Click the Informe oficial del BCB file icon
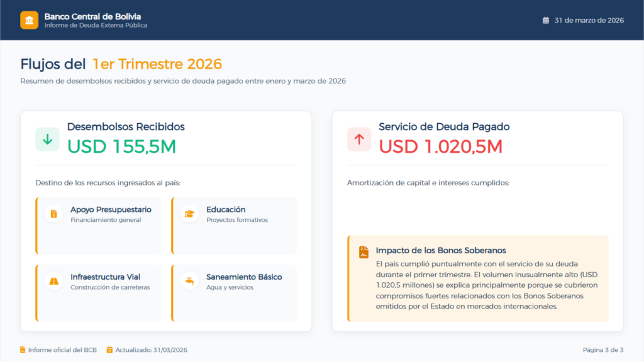Viewport: 644px width, 362px height. pyautogui.click(x=23, y=350)
